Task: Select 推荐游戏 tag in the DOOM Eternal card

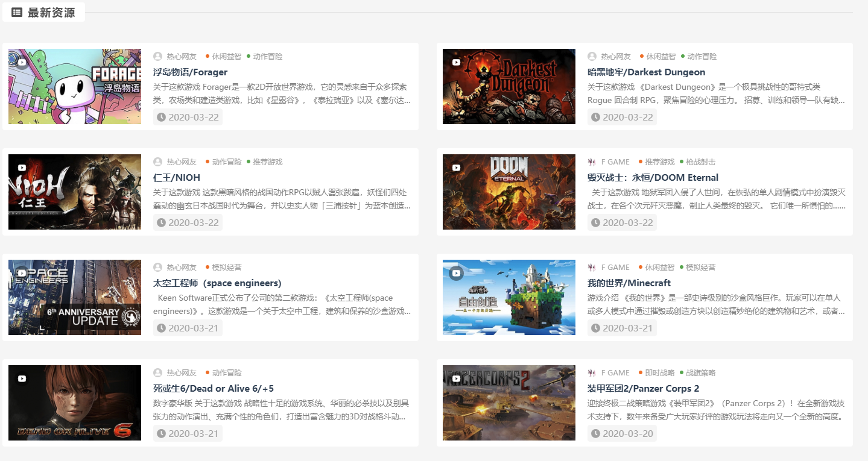Action: pos(660,162)
